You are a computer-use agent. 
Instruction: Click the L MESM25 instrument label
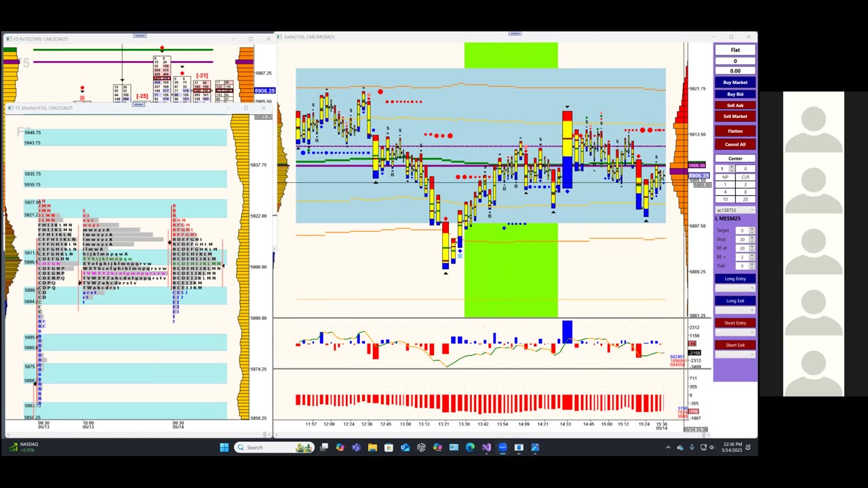coord(730,219)
